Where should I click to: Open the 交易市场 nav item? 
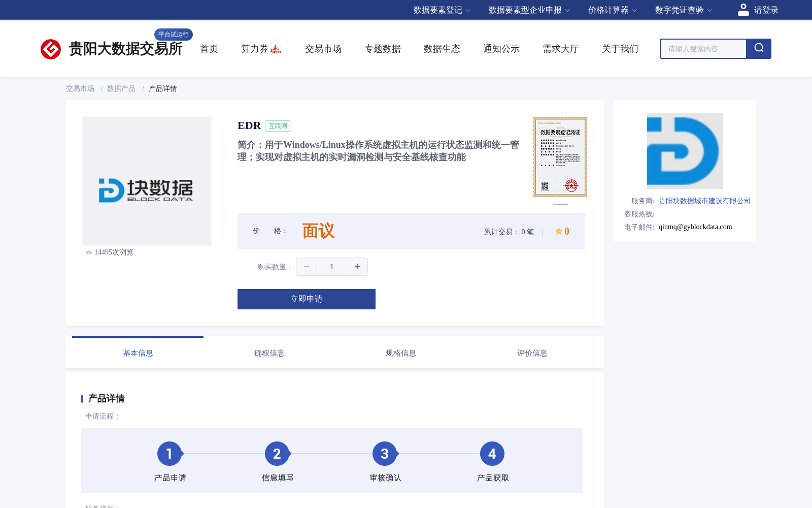coord(323,49)
